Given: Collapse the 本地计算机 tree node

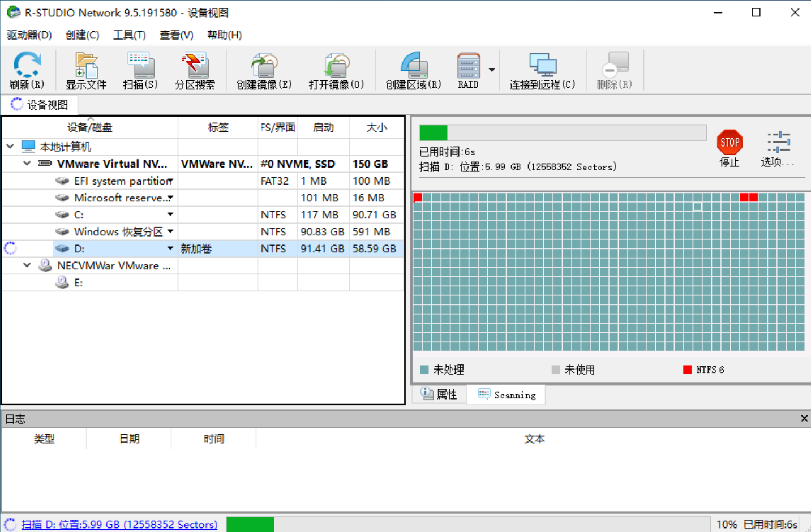Looking at the screenshot, I should point(10,147).
